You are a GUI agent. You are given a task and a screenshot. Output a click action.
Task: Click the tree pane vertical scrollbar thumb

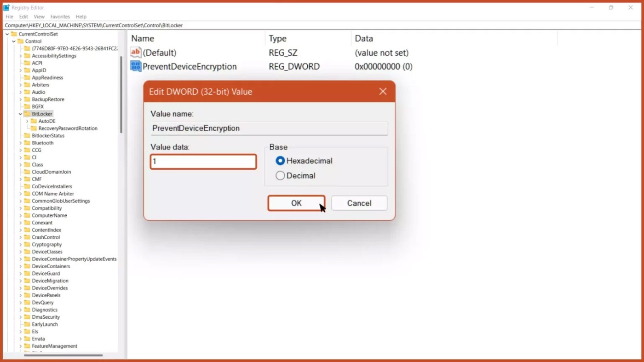(x=121, y=95)
